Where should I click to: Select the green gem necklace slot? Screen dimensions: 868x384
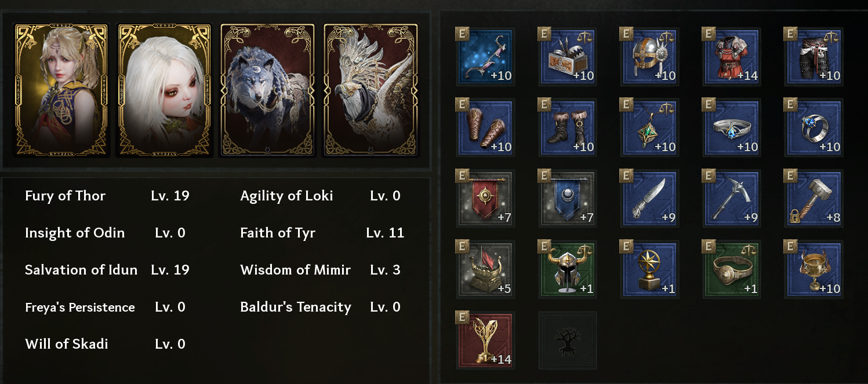[x=649, y=127]
